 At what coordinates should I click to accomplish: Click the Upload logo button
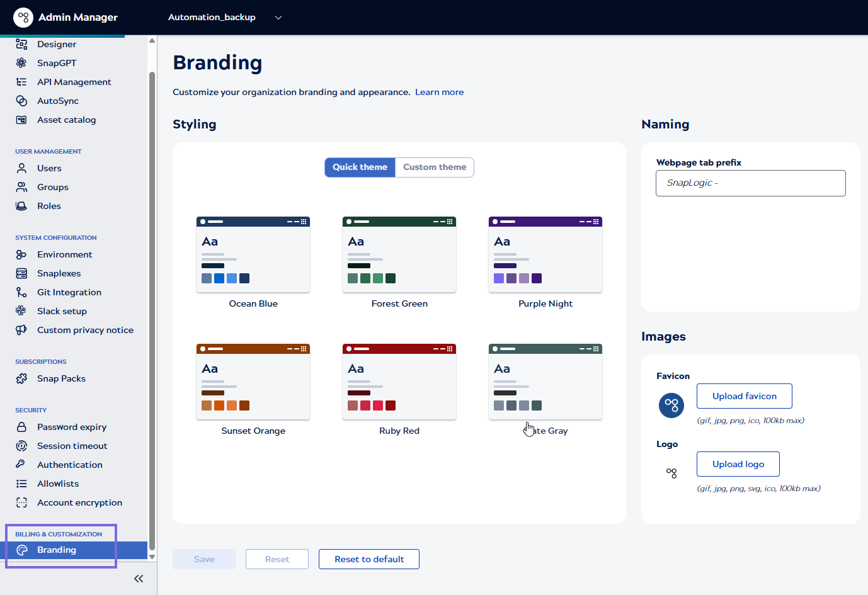click(738, 464)
